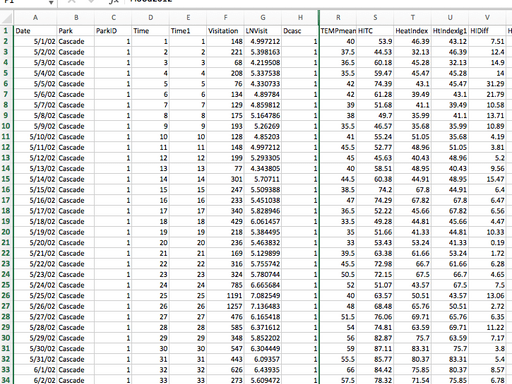
Task: Select Visitation cell with value 68
Action: (225, 63)
